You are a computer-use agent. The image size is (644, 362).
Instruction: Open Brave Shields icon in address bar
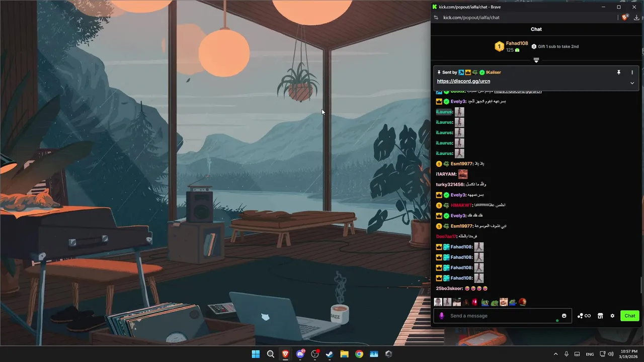tap(625, 18)
